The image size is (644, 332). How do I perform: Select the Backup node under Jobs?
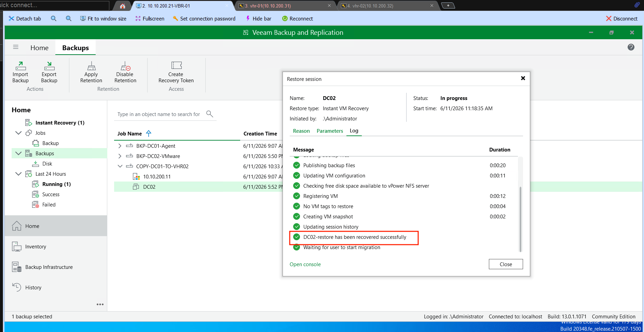coord(51,143)
